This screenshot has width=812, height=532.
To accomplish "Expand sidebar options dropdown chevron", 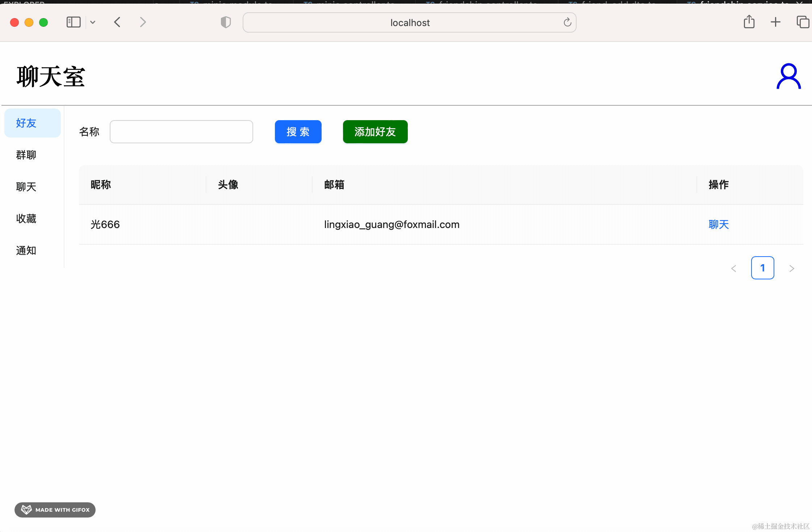I will point(93,22).
